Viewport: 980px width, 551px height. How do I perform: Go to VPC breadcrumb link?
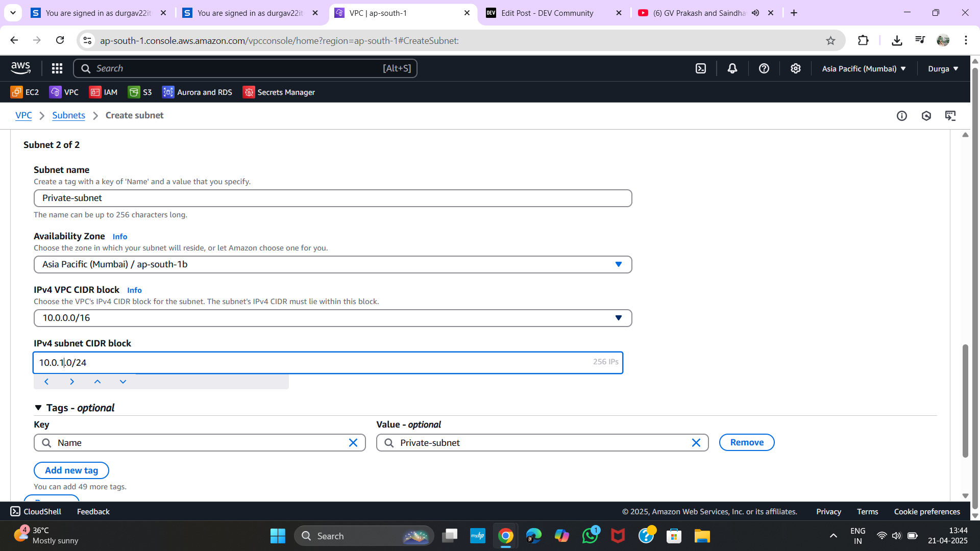coord(23,115)
